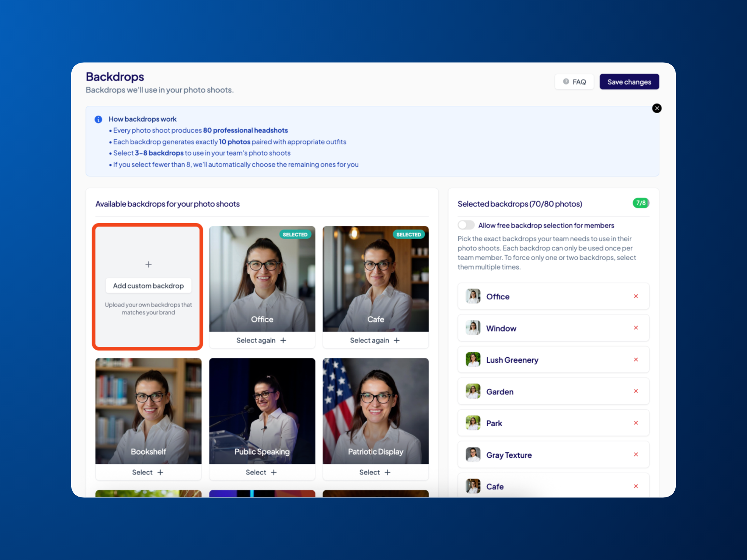This screenshot has height=560, width=747.
Task: Select again the Cafe backdrop
Action: click(x=375, y=341)
